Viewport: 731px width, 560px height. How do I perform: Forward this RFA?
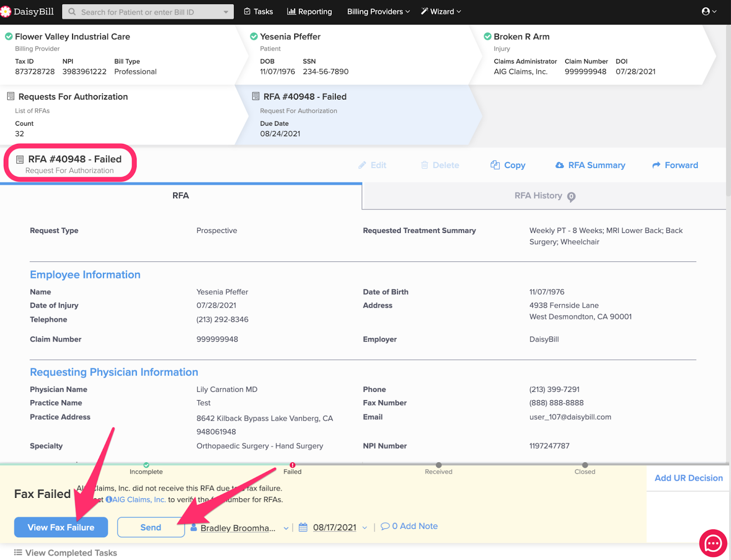point(675,165)
